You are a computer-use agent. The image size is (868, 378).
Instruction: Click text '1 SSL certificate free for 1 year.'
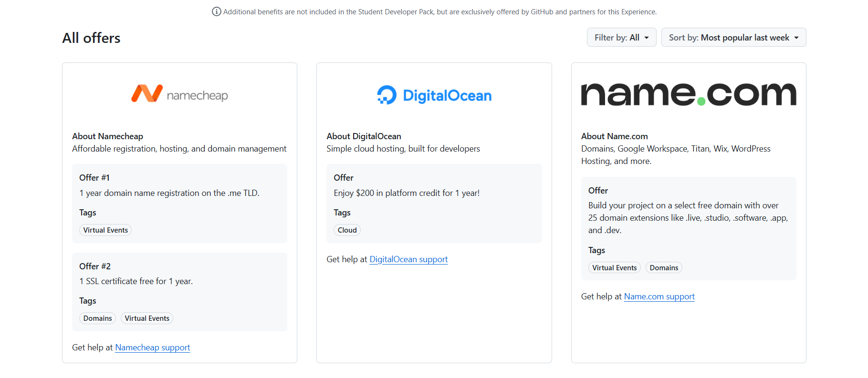pos(136,281)
